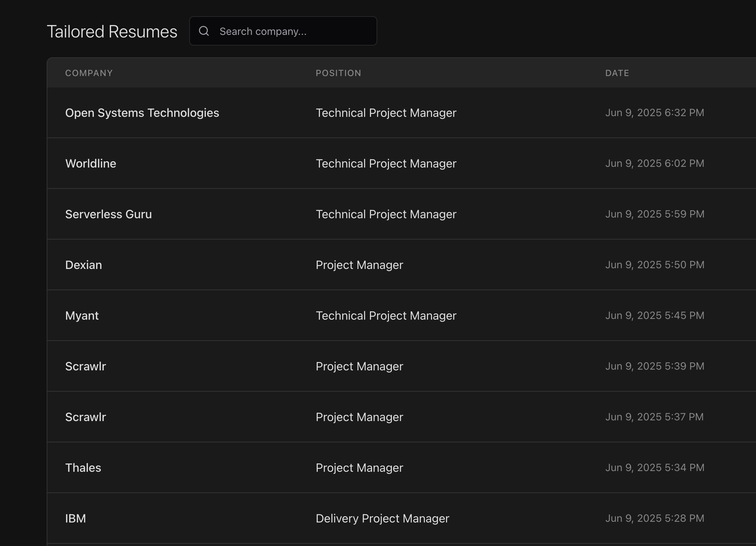Select the IBM company row
The width and height of the screenshot is (756, 546).
click(402, 518)
